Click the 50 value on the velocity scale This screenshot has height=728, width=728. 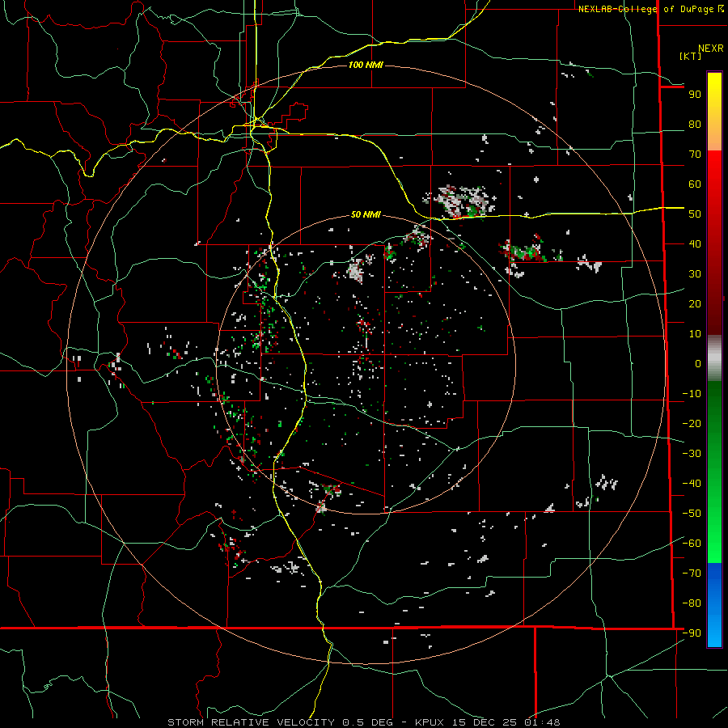click(695, 214)
